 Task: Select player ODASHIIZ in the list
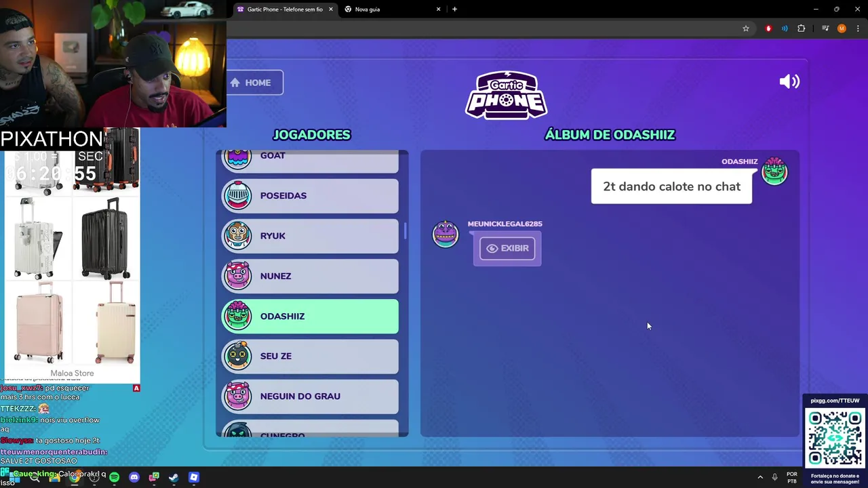click(x=311, y=317)
